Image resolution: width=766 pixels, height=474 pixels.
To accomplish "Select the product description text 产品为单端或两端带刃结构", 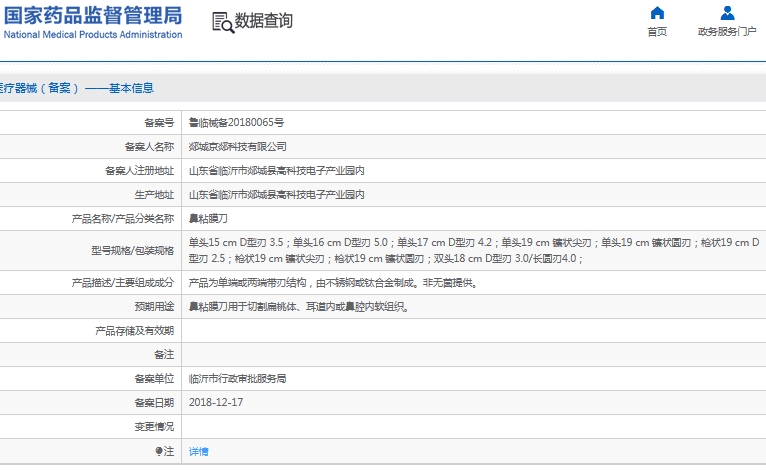I will pos(333,282).
